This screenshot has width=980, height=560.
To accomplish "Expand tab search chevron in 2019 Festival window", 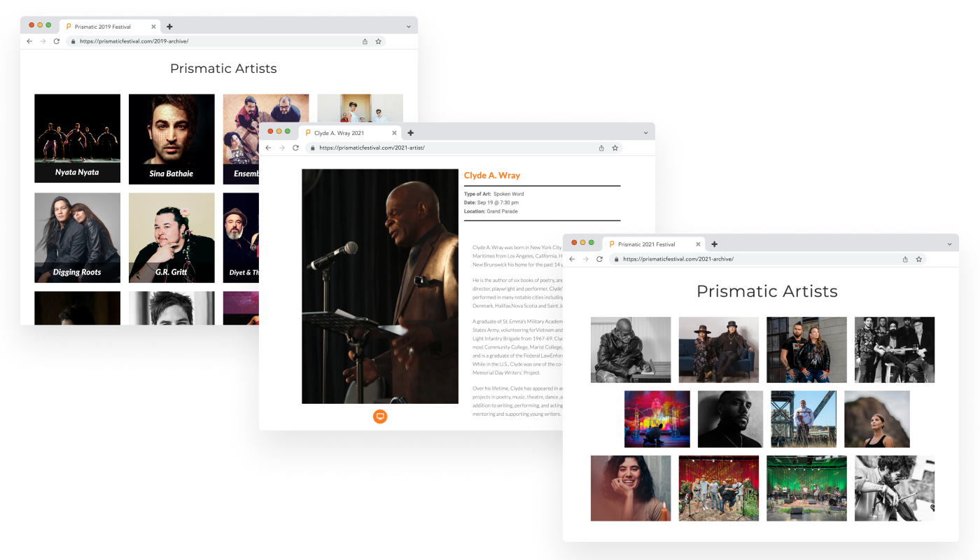I will (x=408, y=27).
